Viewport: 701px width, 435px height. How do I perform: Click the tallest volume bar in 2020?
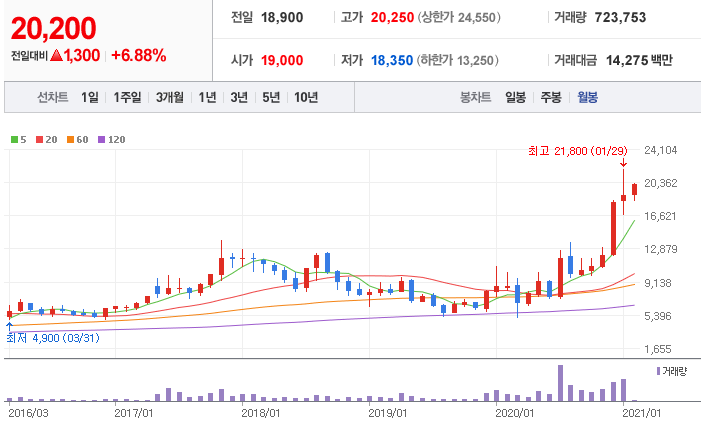(560, 383)
